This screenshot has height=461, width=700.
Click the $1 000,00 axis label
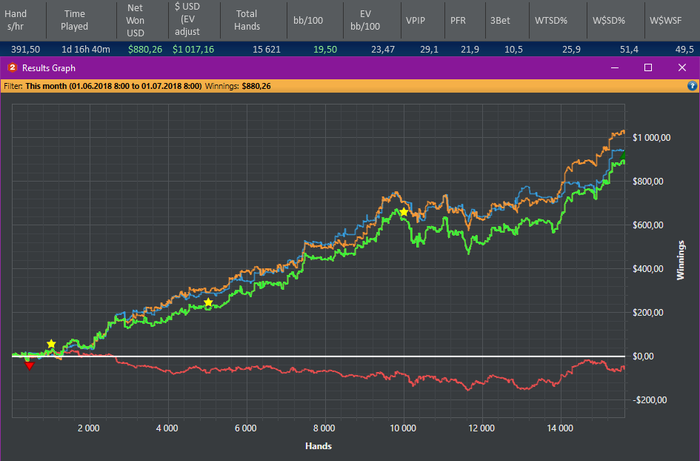click(x=651, y=137)
